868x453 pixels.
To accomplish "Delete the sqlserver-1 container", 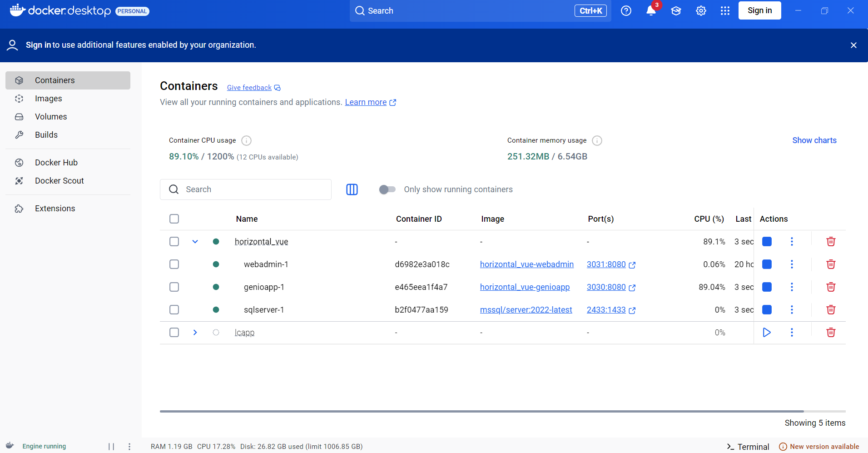I will [x=831, y=310].
